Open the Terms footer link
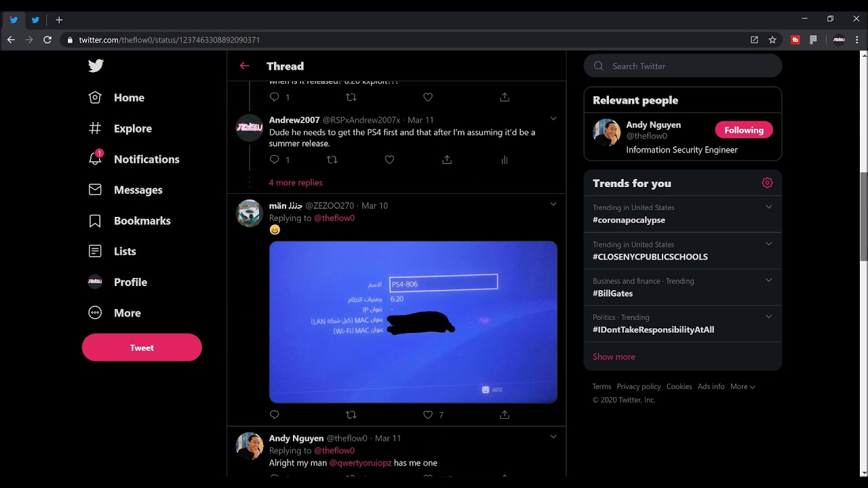This screenshot has width=868, height=488. click(601, 386)
